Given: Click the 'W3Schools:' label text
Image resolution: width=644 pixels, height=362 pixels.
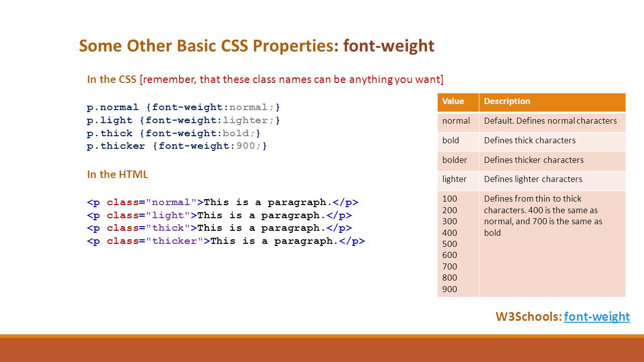Looking at the screenshot, I should point(528,316).
